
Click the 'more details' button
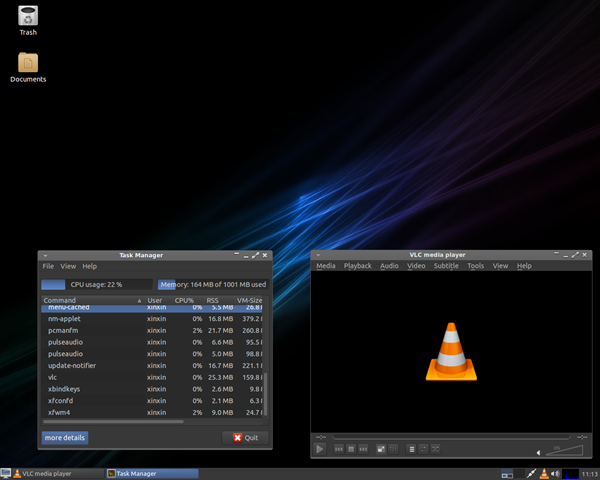click(x=65, y=438)
